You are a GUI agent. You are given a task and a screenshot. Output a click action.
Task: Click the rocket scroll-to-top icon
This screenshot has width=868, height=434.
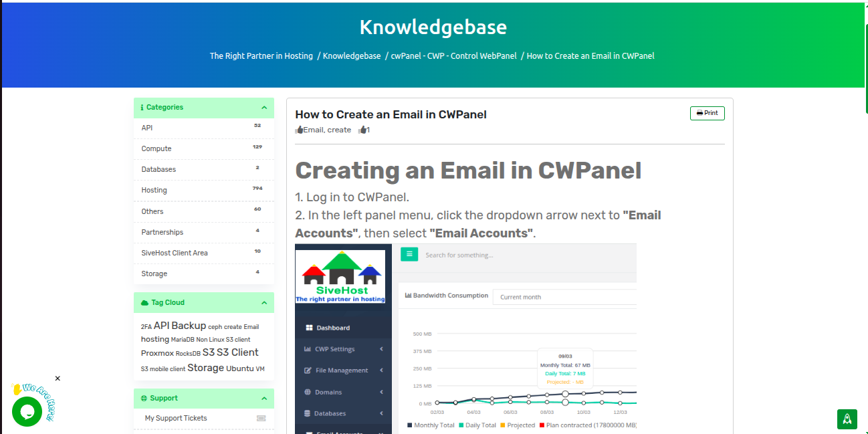tap(847, 419)
